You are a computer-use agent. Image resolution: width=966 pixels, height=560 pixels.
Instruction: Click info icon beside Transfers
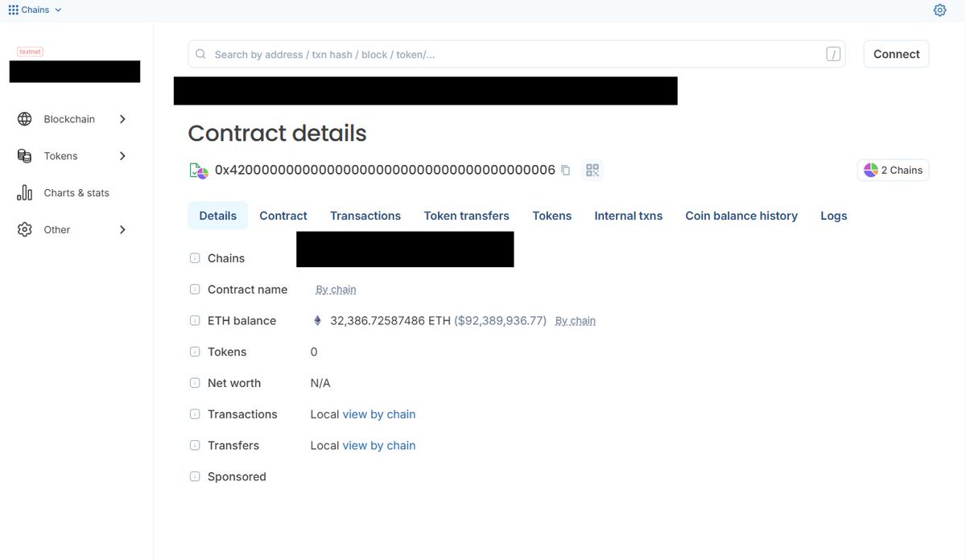tap(195, 446)
